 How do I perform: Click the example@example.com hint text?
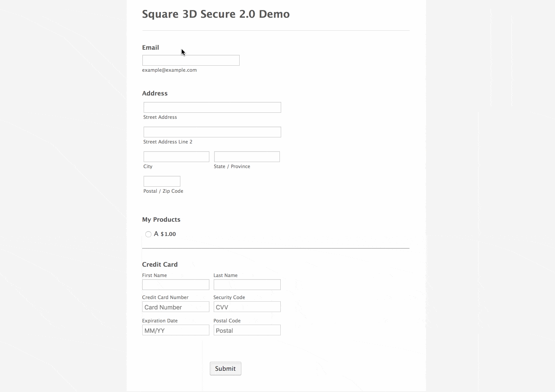pos(170,70)
